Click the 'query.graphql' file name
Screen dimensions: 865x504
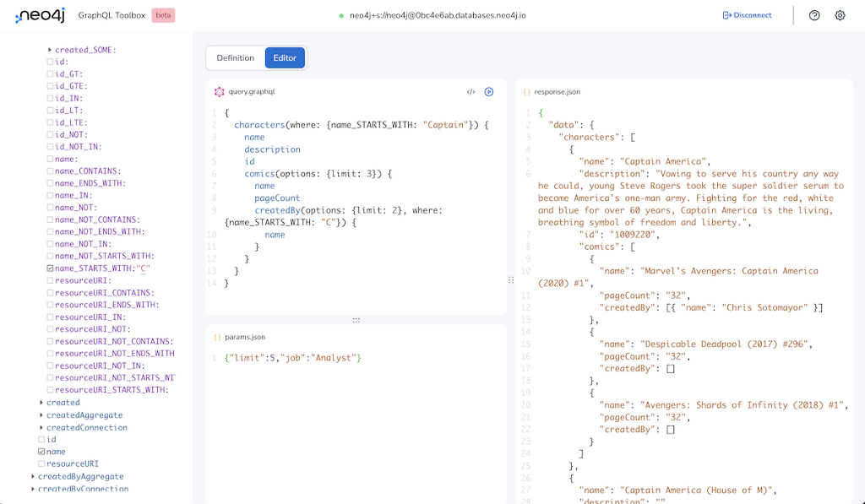coord(252,91)
